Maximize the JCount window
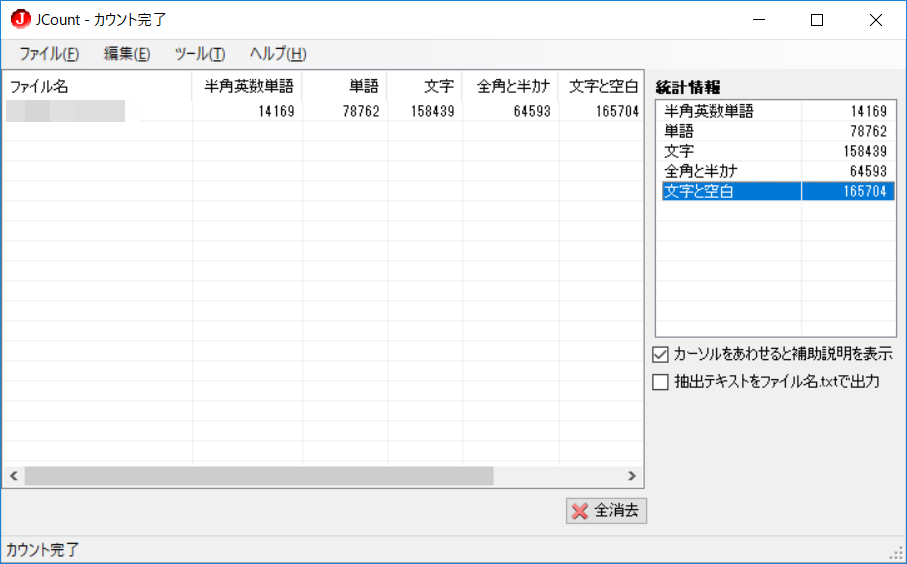Image resolution: width=907 pixels, height=564 pixels. 817,20
